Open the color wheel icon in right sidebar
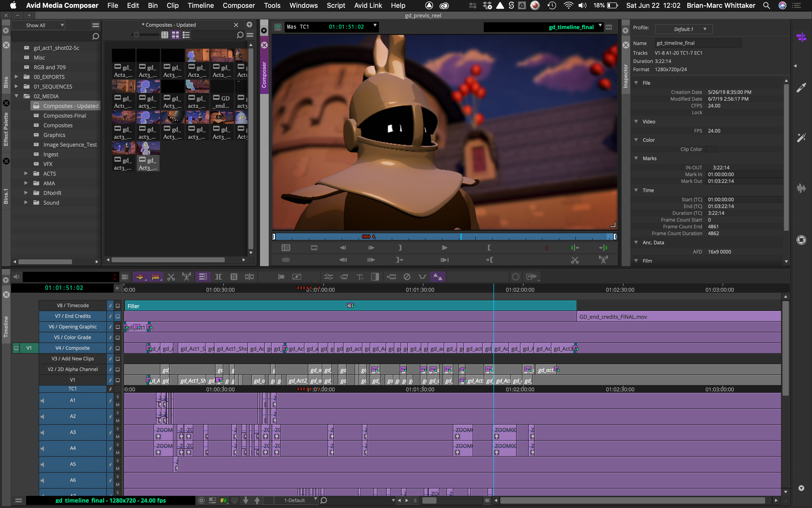Image resolution: width=812 pixels, height=508 pixels. [x=801, y=240]
